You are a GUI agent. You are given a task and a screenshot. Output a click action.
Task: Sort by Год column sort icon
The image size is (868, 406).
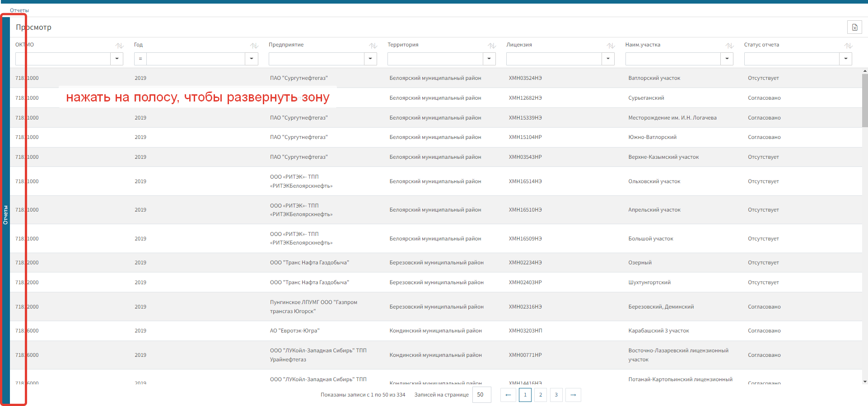254,46
